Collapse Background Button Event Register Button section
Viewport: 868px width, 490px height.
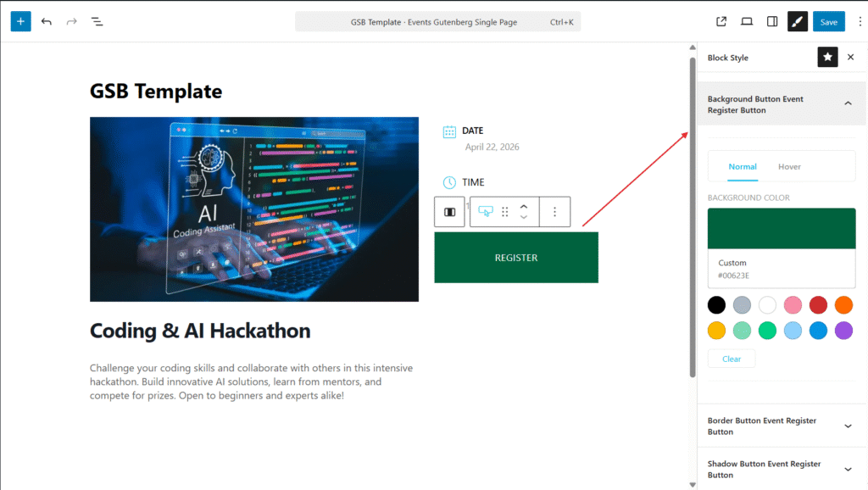[x=848, y=103]
